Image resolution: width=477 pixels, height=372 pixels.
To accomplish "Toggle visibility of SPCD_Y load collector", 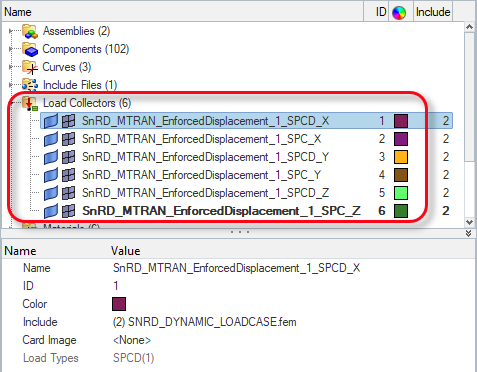I will tap(51, 157).
